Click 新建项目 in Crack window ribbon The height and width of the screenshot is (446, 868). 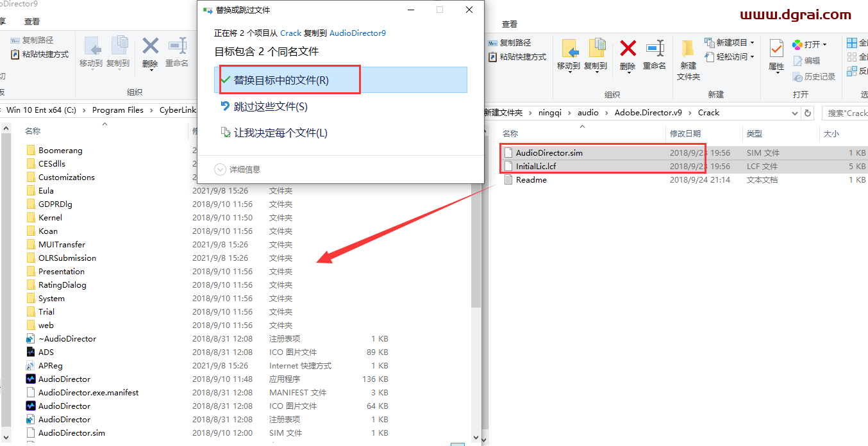point(729,42)
